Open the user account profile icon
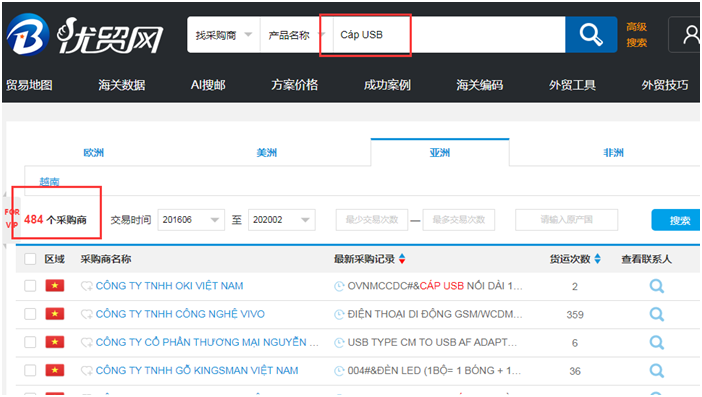Viewport: 702px width, 397px height. click(x=690, y=34)
